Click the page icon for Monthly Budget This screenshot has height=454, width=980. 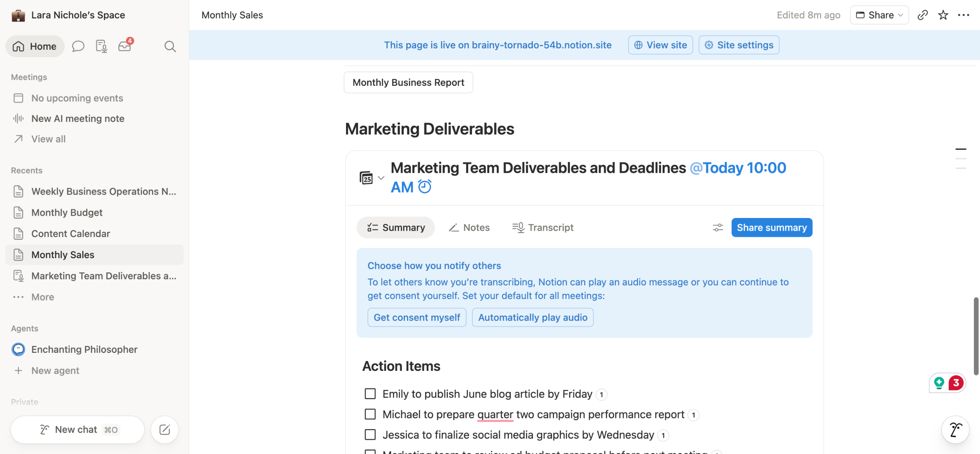click(18, 212)
